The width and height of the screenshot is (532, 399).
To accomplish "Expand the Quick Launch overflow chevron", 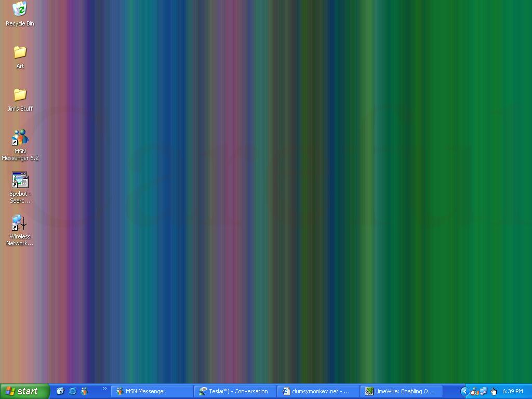I will (104, 389).
